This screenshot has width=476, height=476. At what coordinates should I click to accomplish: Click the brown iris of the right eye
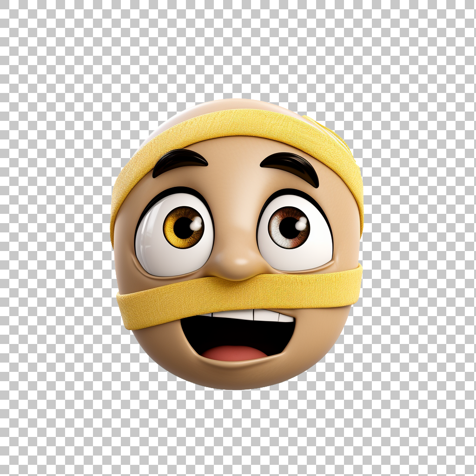point(283,236)
